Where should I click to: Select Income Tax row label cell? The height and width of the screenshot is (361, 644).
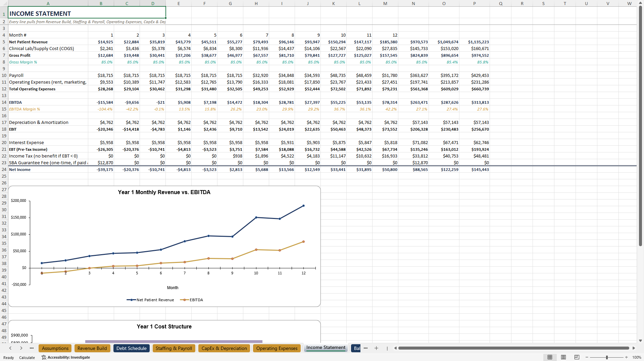click(x=48, y=156)
